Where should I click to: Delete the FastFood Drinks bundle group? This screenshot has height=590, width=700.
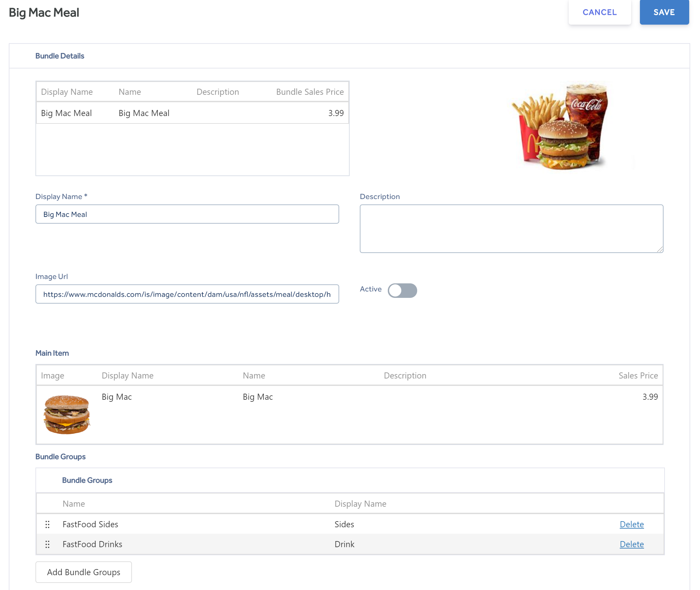[631, 544]
